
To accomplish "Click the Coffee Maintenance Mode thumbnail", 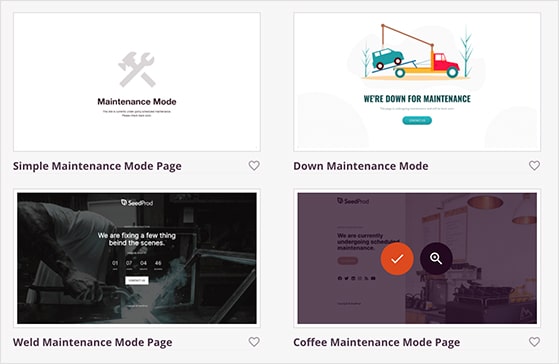I will pos(417,258).
